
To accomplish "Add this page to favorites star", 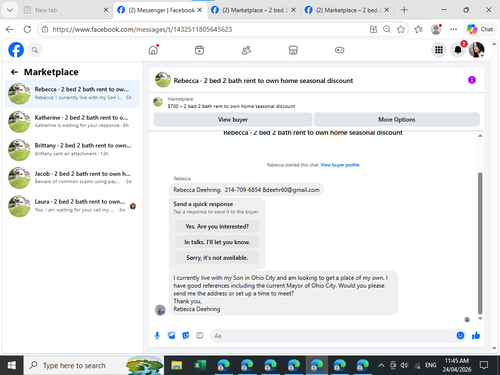I will [x=401, y=29].
